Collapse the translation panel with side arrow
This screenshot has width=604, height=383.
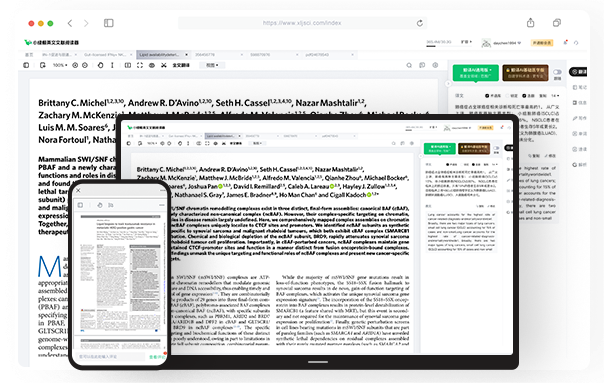(x=448, y=83)
